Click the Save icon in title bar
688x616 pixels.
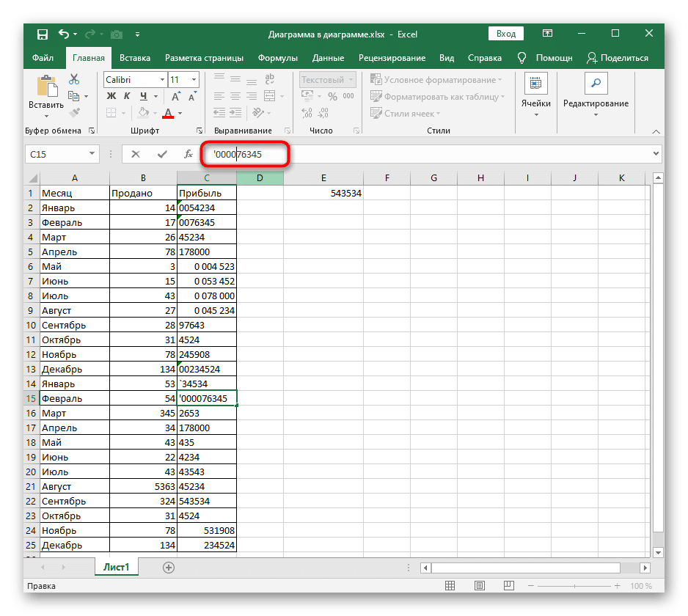pyautogui.click(x=42, y=34)
